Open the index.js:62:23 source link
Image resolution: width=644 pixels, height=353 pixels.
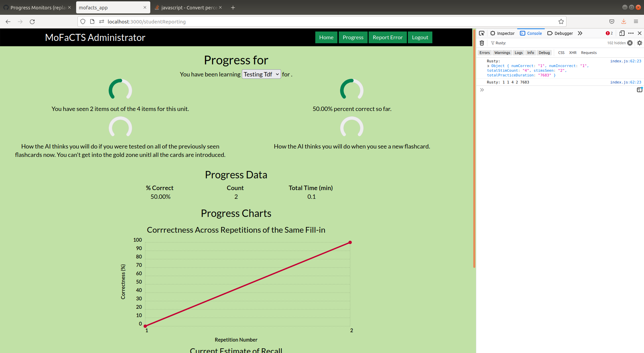pyautogui.click(x=626, y=61)
